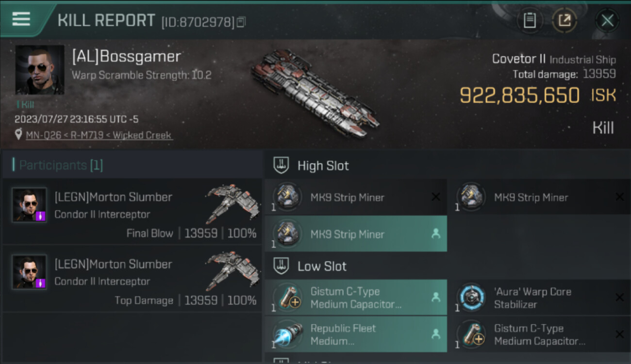
Task: Click the share kill report icon
Action: (x=565, y=20)
